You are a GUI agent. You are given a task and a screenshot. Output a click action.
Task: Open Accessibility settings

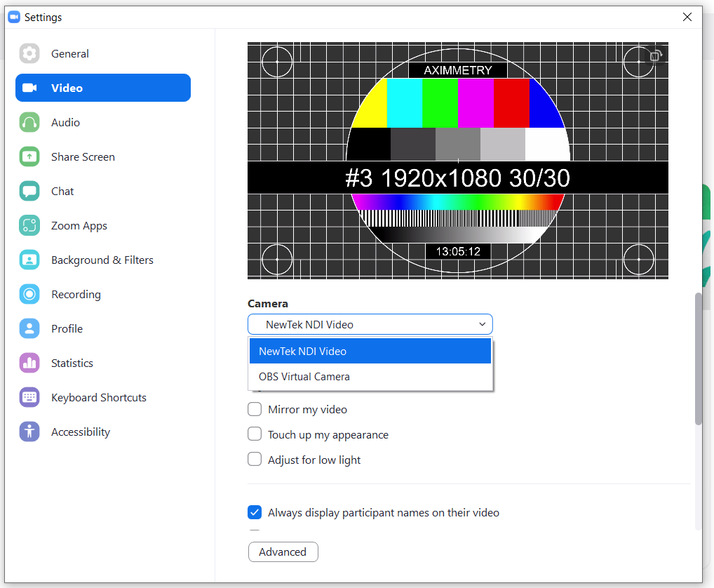103,432
